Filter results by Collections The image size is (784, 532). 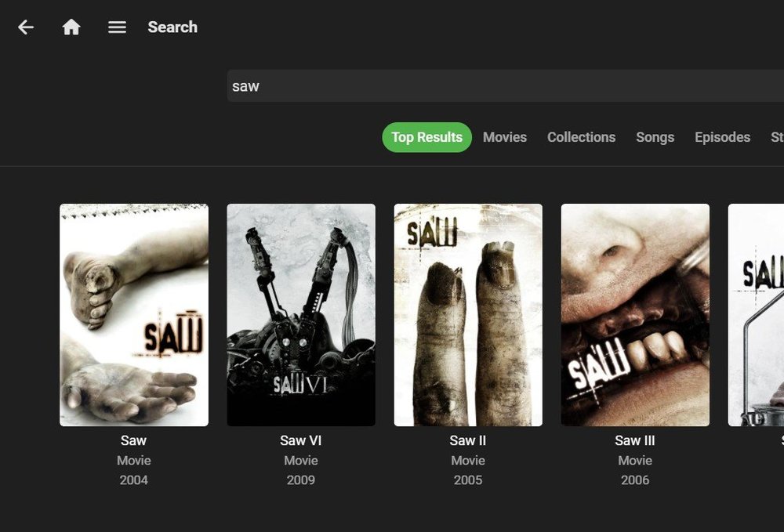[x=581, y=136]
